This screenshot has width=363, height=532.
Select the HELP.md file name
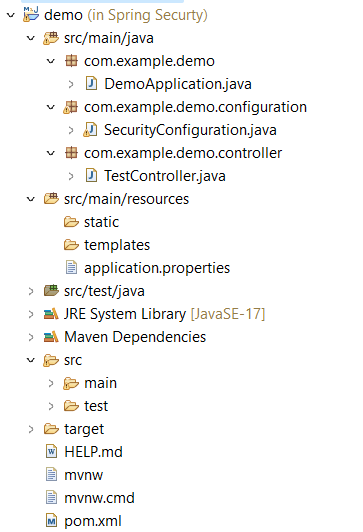click(x=93, y=452)
